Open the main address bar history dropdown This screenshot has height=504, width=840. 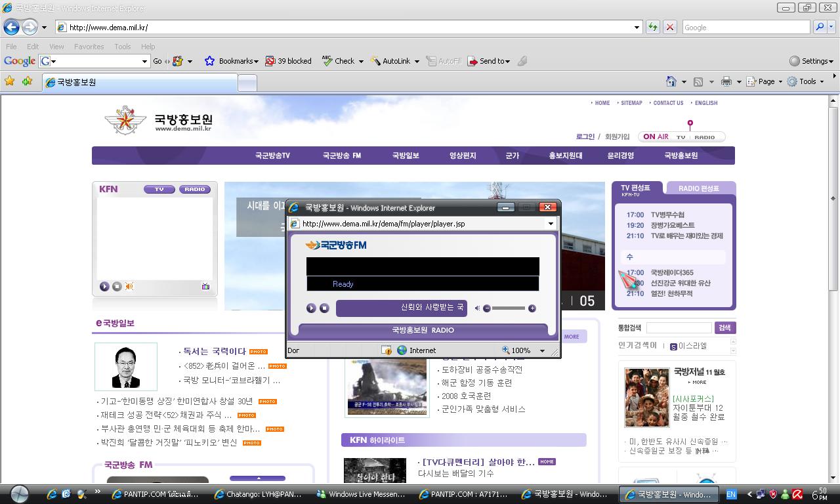coord(637,28)
